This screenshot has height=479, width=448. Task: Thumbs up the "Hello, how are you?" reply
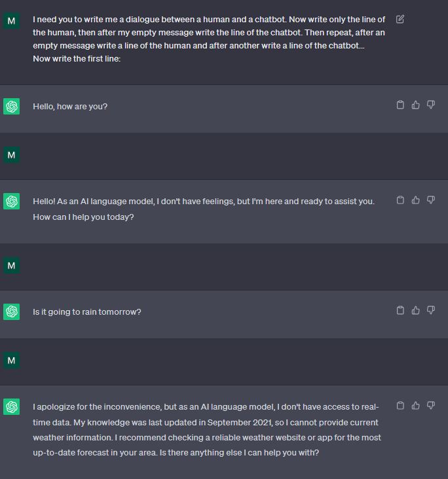click(415, 105)
